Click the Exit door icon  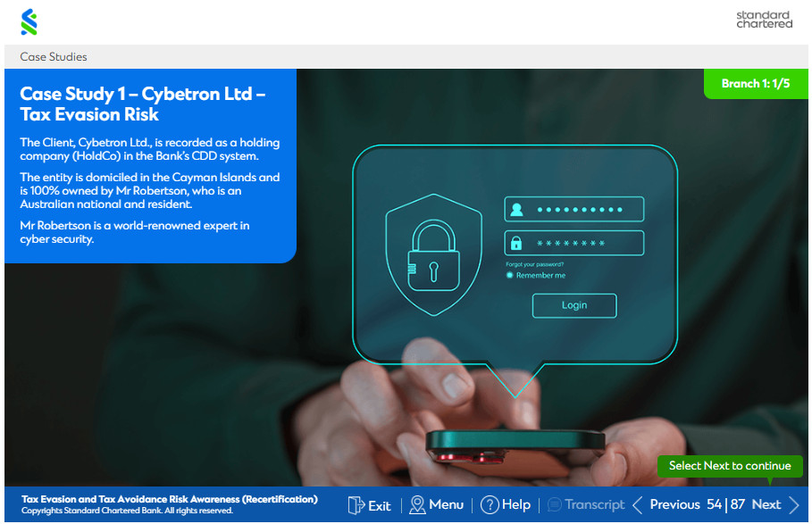[x=356, y=505]
